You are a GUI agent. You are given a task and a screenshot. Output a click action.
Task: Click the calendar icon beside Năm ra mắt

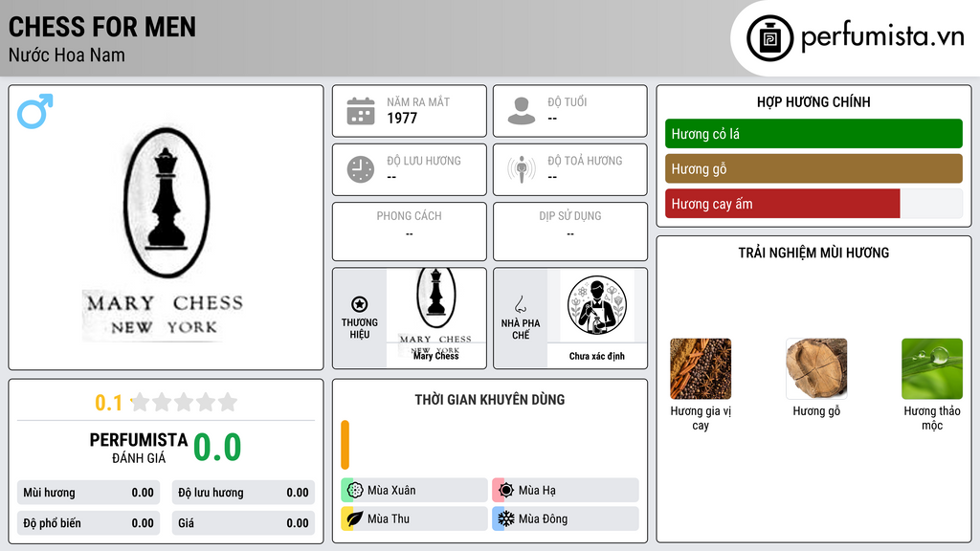click(x=361, y=111)
